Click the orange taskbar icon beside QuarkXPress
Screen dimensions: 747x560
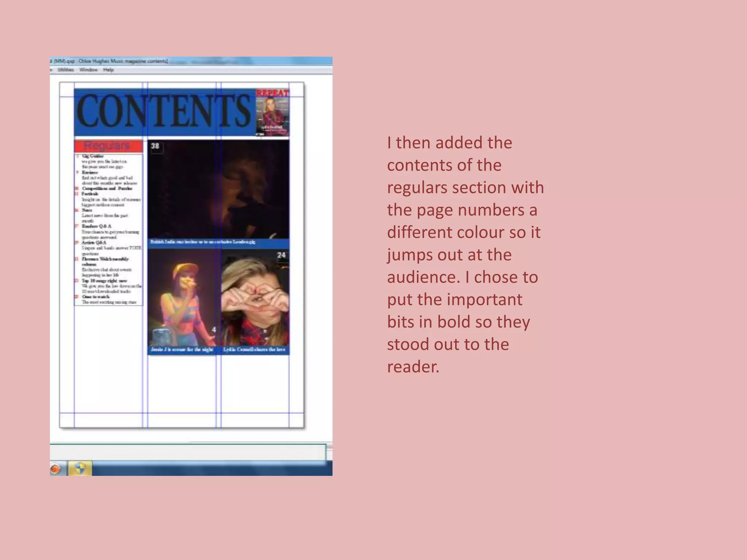click(x=56, y=468)
